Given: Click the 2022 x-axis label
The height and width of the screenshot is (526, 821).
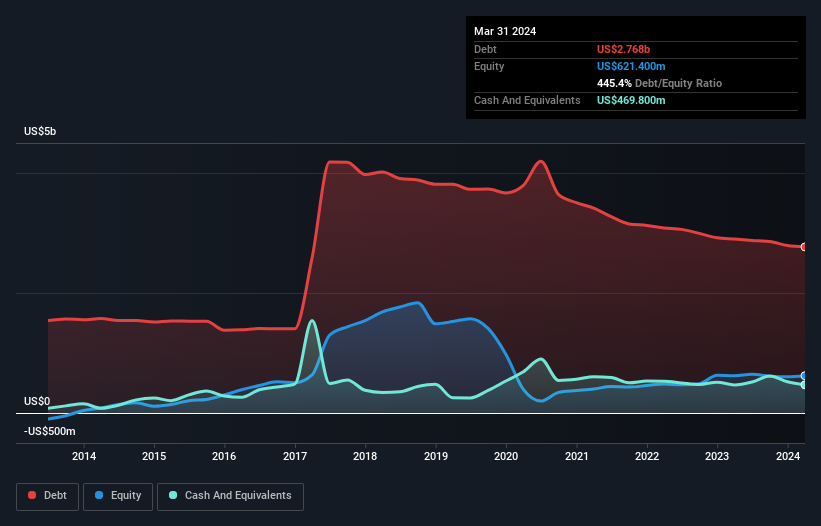Looking at the screenshot, I should pyautogui.click(x=647, y=456).
